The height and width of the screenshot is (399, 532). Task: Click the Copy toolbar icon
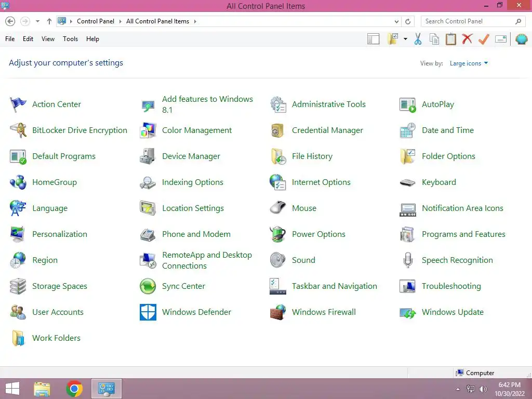pos(434,39)
